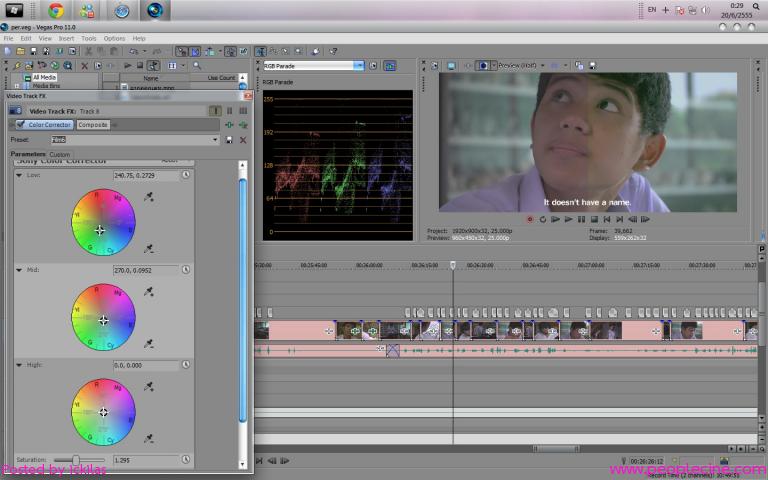Stop media preview with the square icon

pos(140,66)
